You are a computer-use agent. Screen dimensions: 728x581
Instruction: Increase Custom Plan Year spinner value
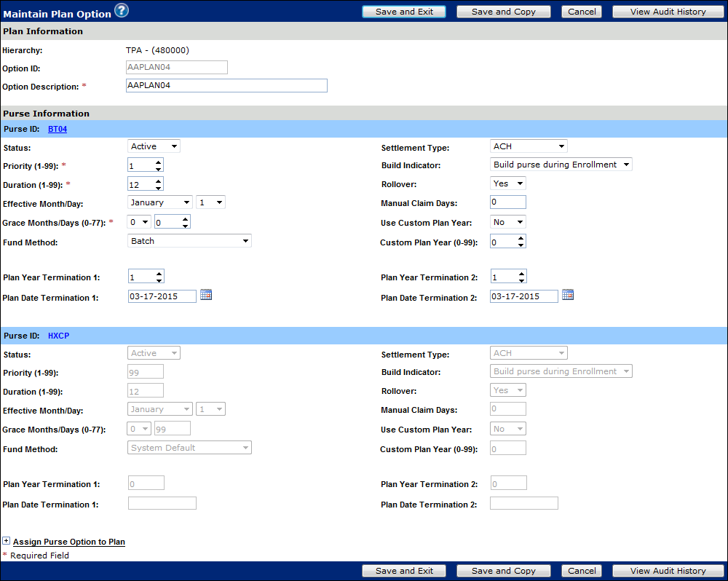pos(521,238)
